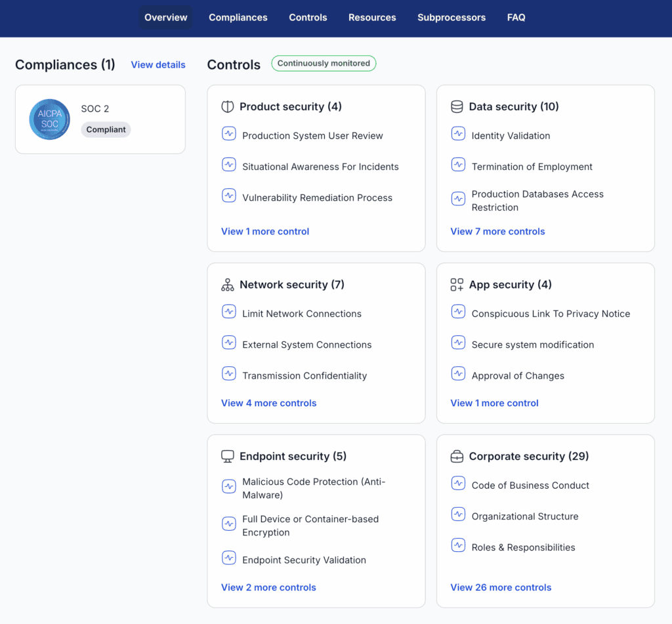Expand View 26 more controls in Corporate security
Screen dimensions: 672x624
501,587
